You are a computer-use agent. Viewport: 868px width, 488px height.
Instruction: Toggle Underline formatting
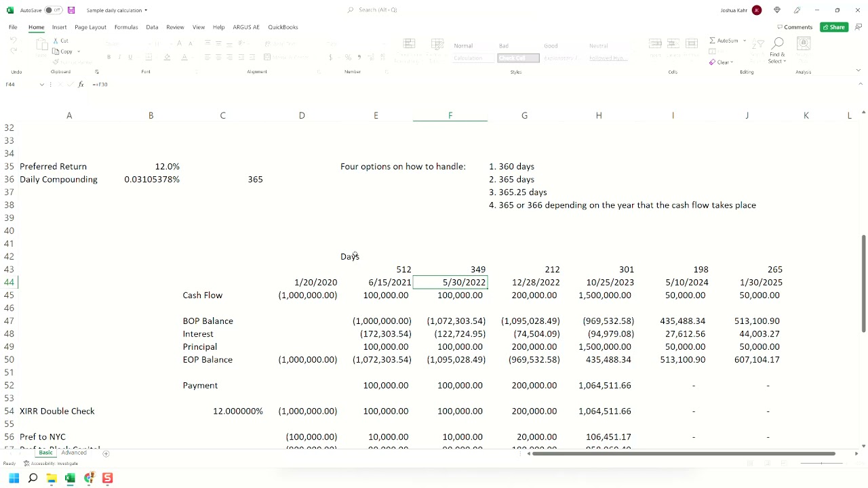click(x=130, y=58)
